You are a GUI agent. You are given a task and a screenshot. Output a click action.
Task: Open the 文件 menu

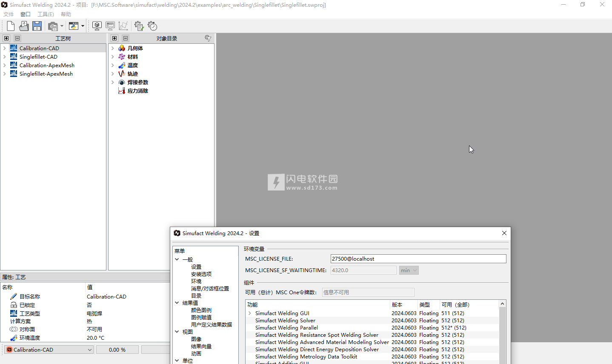(9, 14)
